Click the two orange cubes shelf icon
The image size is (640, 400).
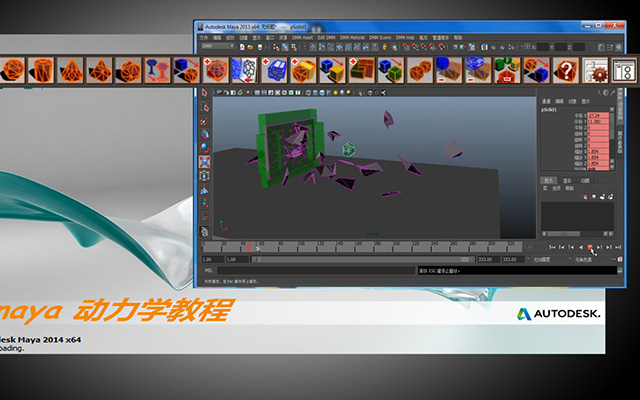tap(420, 70)
